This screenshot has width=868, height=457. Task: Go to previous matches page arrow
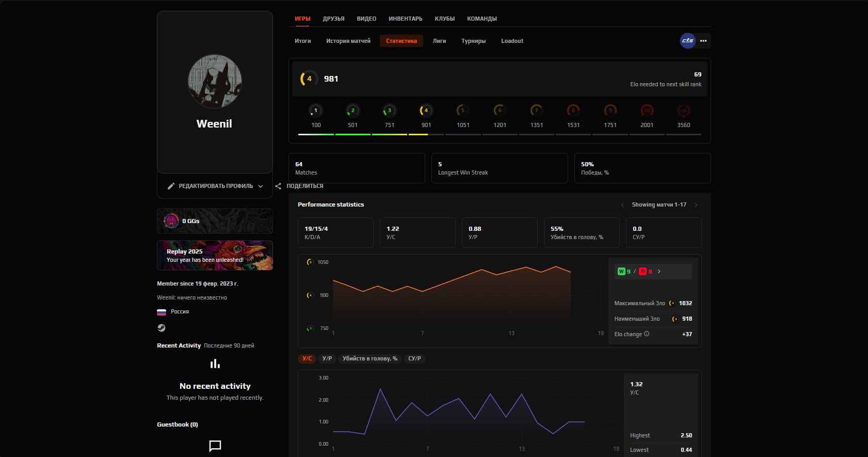[x=622, y=205]
